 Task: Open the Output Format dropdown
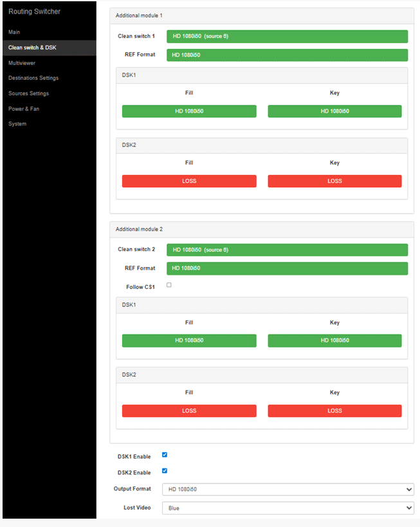pos(288,490)
